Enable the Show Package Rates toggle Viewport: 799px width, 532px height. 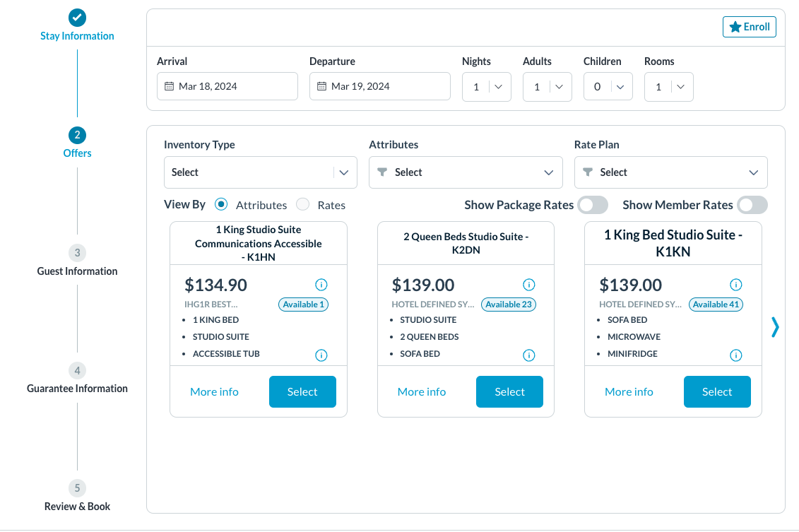coord(592,205)
